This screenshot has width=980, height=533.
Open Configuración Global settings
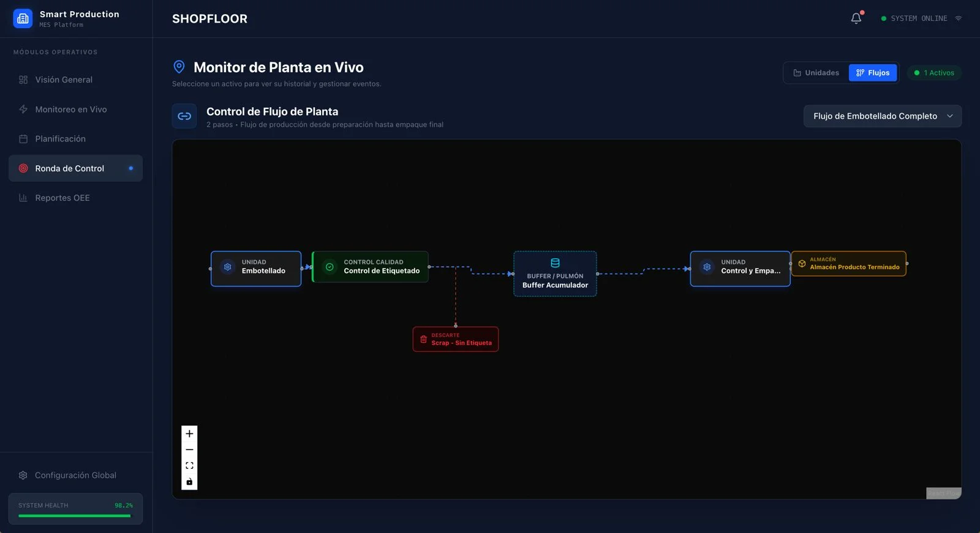click(75, 475)
